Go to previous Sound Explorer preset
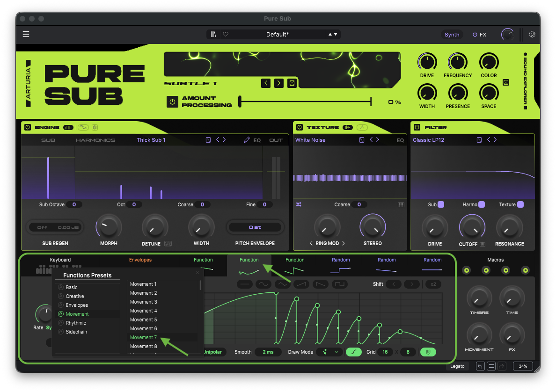 (265, 83)
